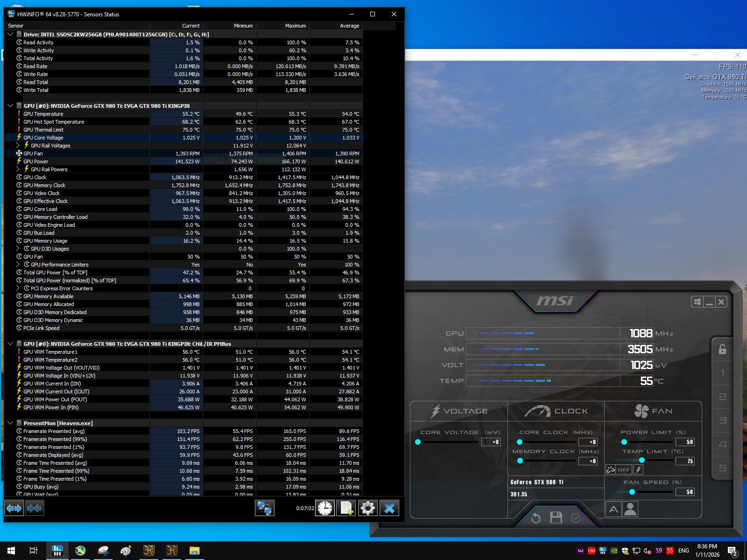Save the Afterburner profile with floppy icon

[x=556, y=517]
